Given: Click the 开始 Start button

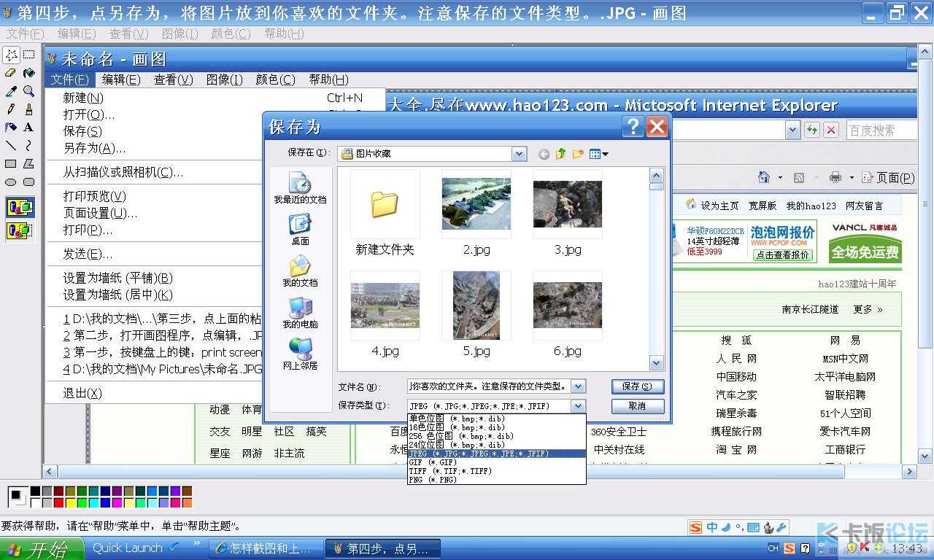Looking at the screenshot, I should (42, 548).
